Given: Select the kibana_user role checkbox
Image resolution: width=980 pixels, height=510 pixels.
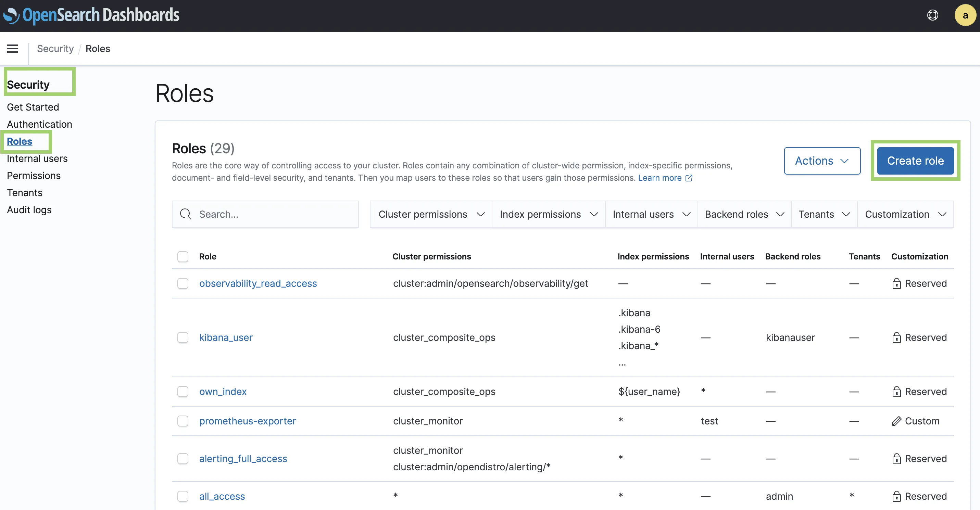Looking at the screenshot, I should (183, 337).
